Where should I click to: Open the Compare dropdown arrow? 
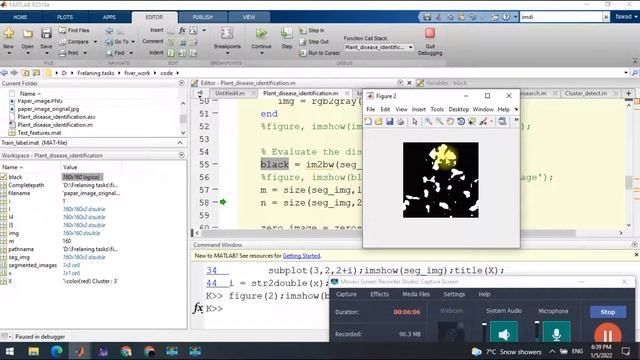pyautogui.click(x=95, y=42)
